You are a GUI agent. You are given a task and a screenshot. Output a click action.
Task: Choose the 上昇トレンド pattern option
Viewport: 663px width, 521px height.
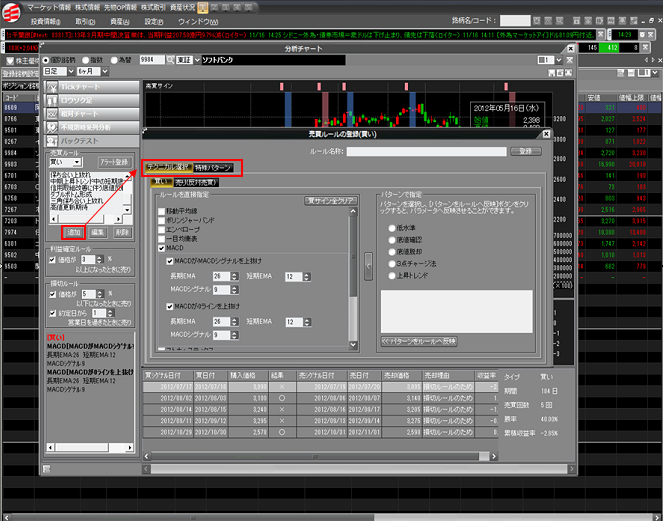392,275
